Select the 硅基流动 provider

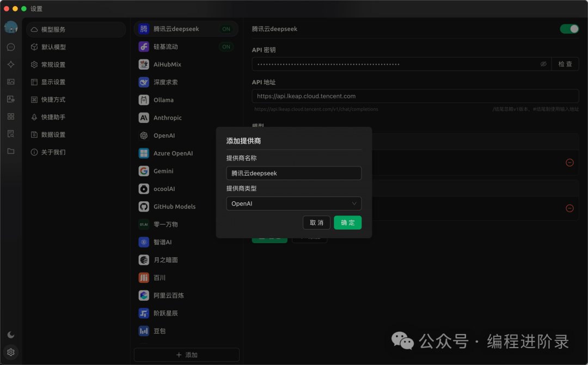click(186, 47)
